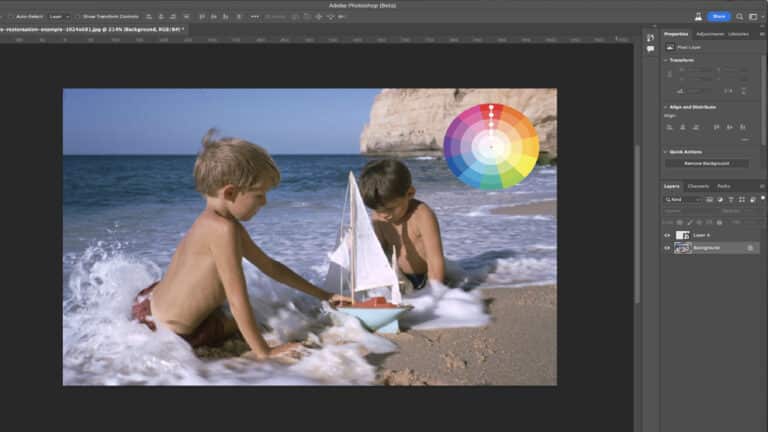Viewport: 768px width, 432px height.
Task: Click the rotation angle icon in Transform
Action: (x=680, y=91)
